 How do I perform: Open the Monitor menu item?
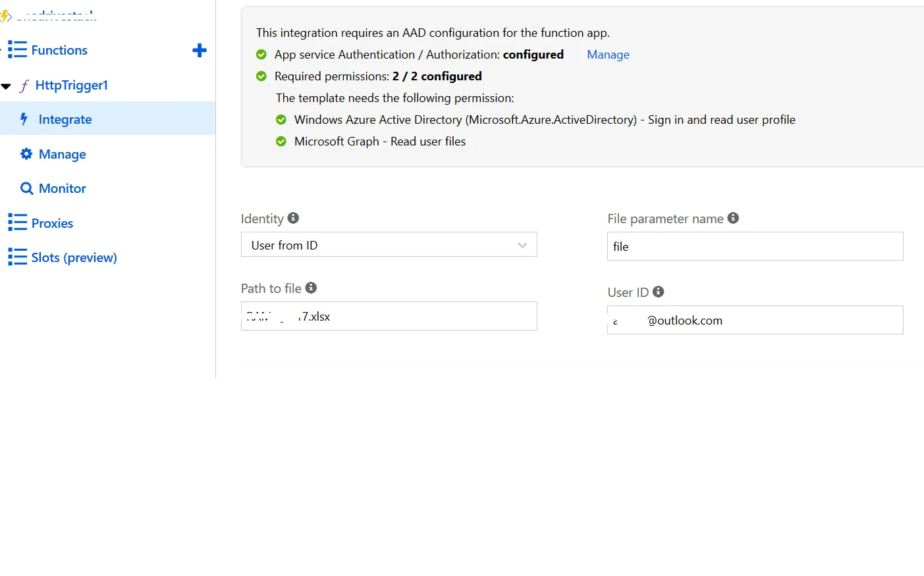click(63, 189)
